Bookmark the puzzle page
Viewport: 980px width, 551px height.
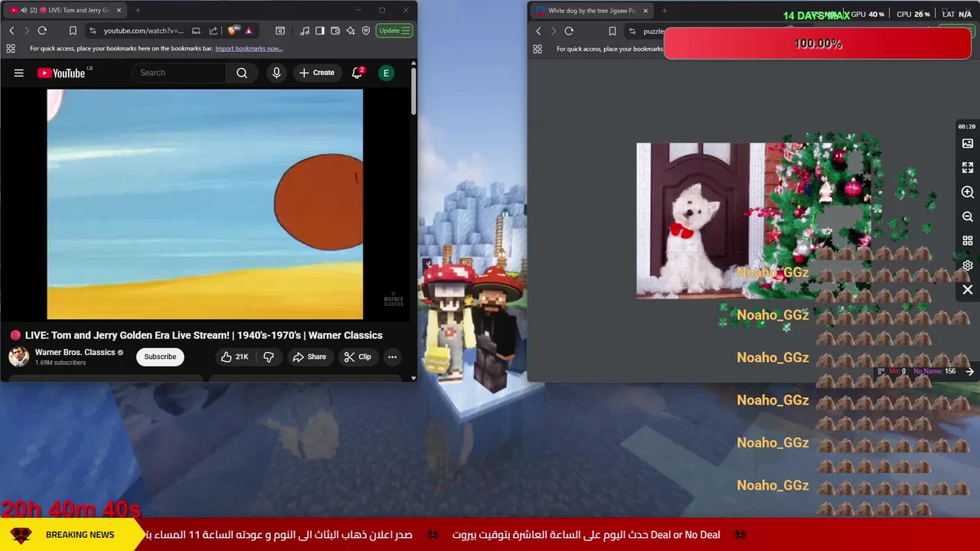coord(612,31)
